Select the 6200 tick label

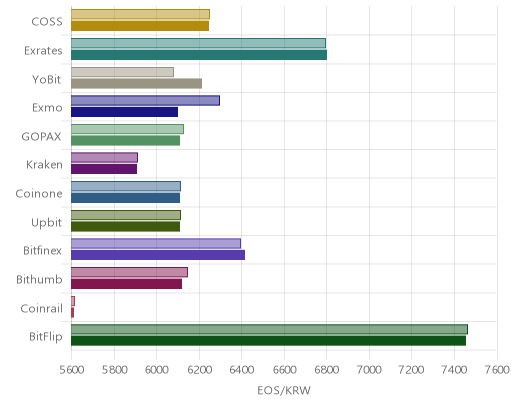[x=199, y=370]
